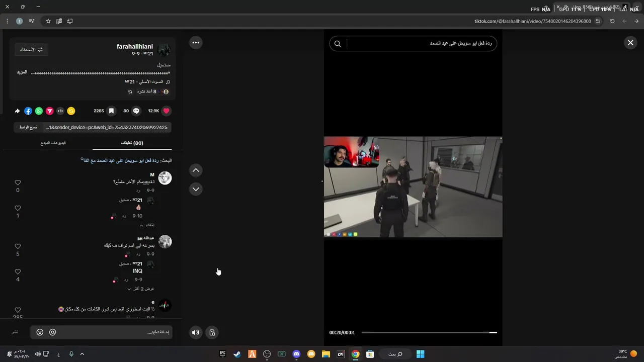
Task: Like عبدالله's comment heart
Action: (x=18, y=246)
